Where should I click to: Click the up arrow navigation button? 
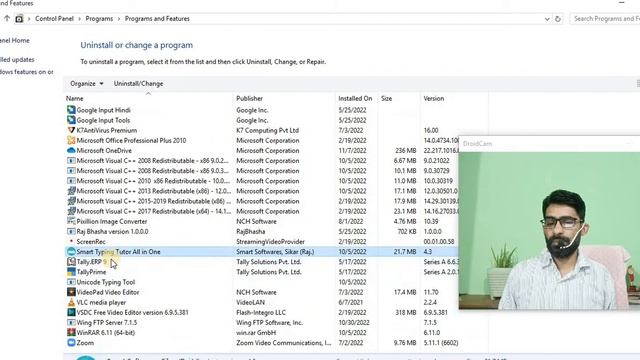pyautogui.click(x=7, y=18)
